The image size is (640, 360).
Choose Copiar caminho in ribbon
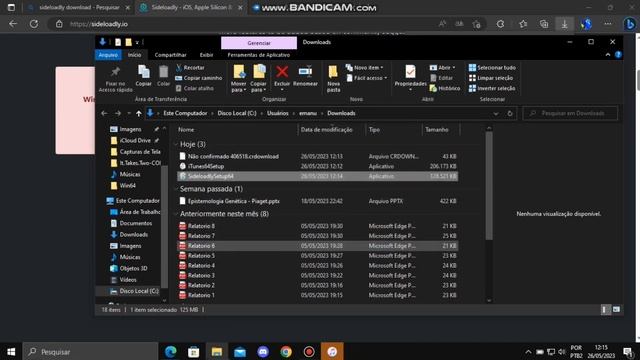pos(199,78)
